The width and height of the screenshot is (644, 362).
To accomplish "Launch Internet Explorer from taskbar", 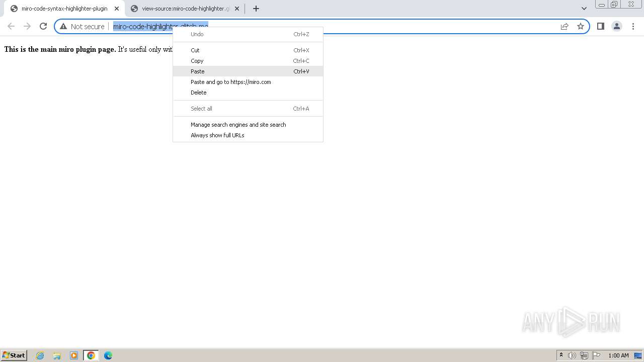I will tap(40, 355).
